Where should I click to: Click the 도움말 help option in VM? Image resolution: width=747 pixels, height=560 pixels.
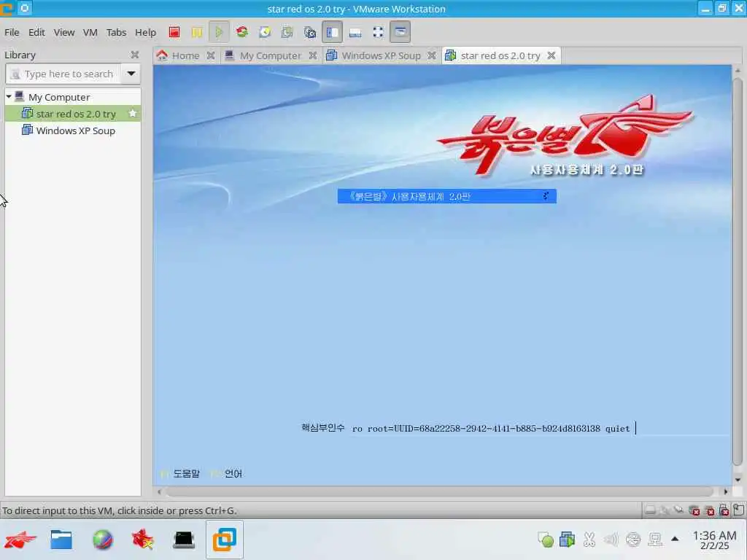(186, 474)
